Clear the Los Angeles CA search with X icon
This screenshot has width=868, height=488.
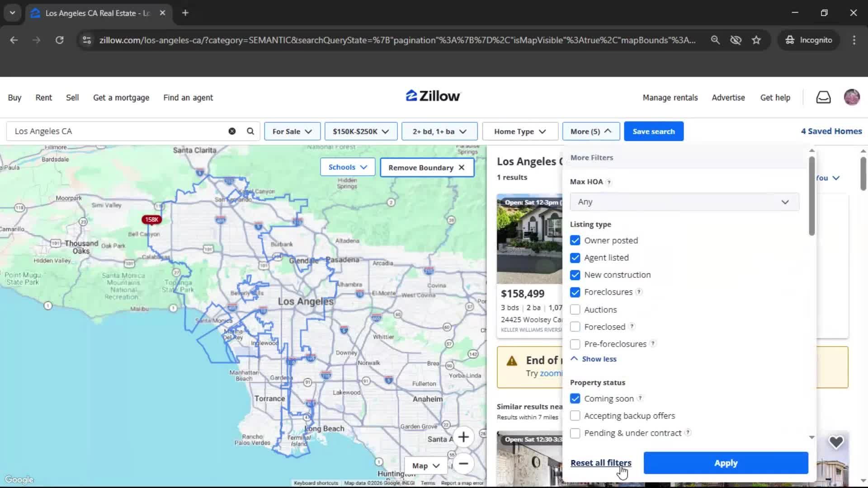(x=232, y=131)
